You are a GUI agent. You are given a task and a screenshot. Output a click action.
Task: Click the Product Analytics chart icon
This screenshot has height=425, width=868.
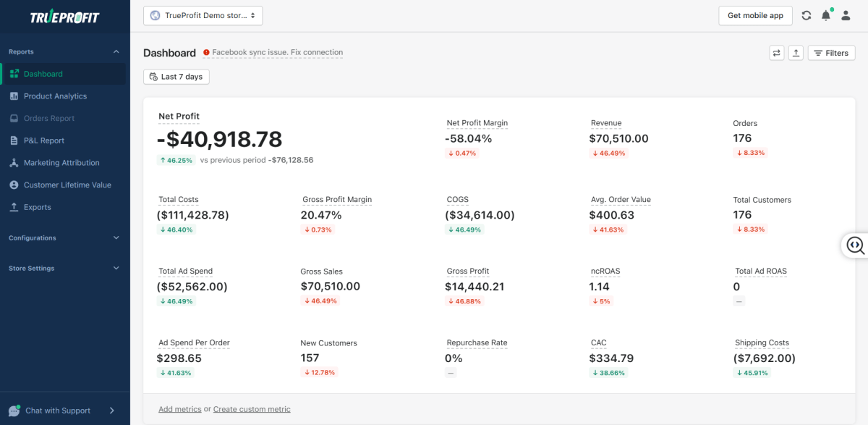[14, 96]
